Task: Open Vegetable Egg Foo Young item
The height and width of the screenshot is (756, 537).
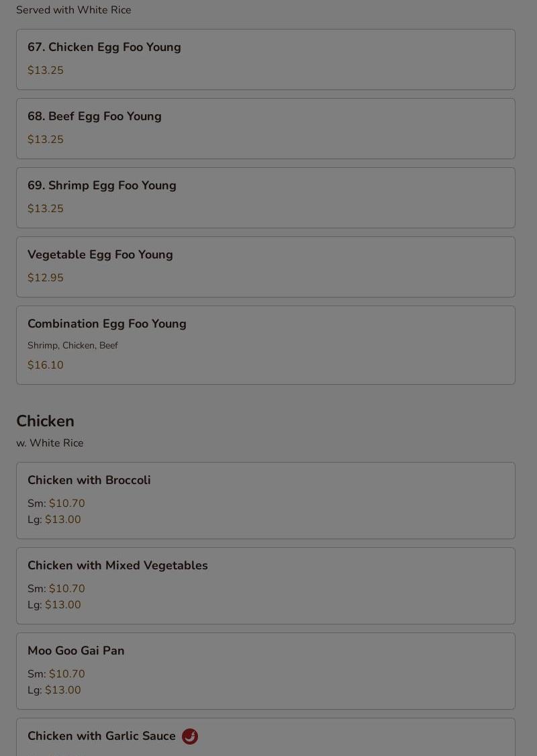Action: 266,267
